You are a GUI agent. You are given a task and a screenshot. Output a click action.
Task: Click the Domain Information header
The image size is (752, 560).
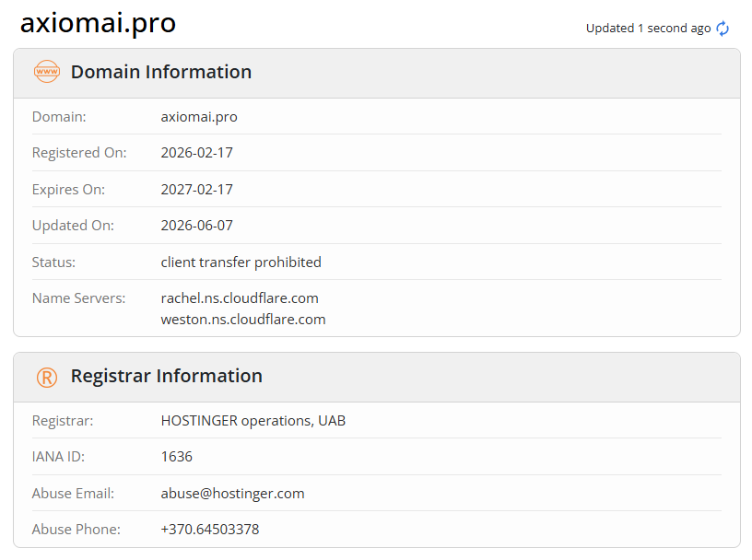160,72
